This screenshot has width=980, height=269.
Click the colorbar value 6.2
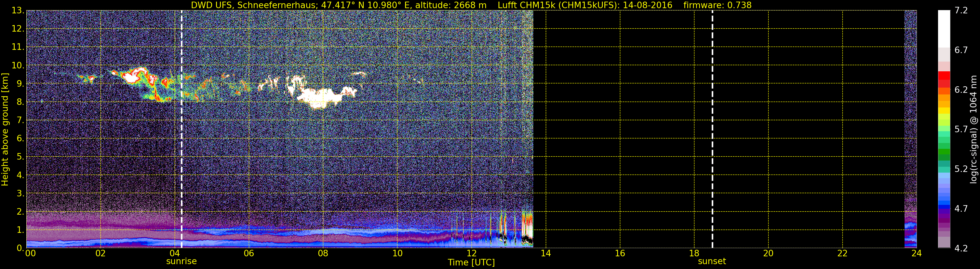961,90
